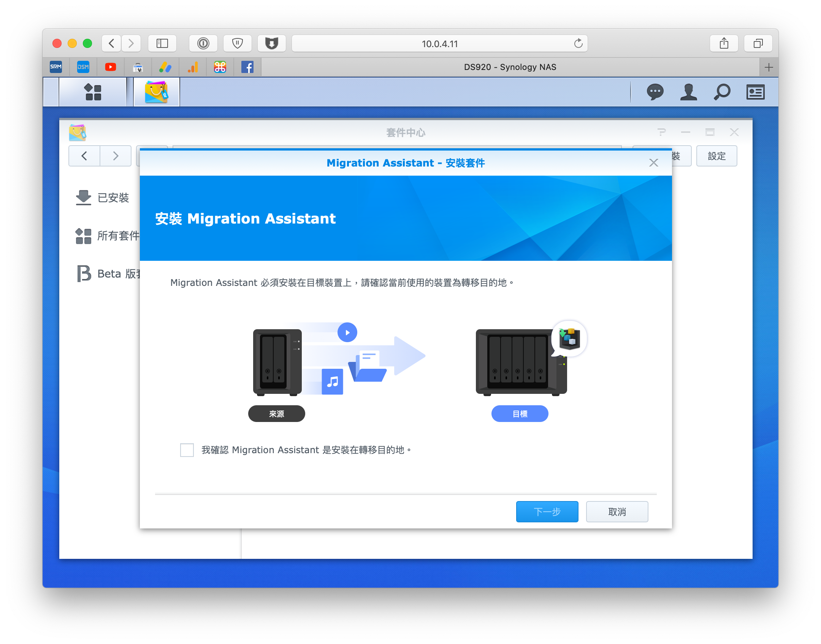Click the 設定 button in Package Center
This screenshot has height=644, width=821.
(x=716, y=156)
